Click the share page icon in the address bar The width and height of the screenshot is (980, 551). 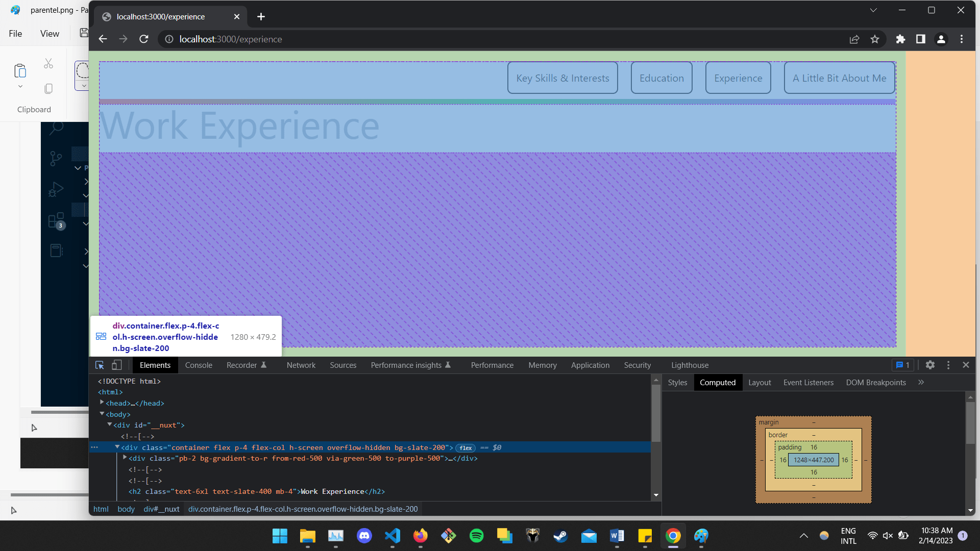854,39
